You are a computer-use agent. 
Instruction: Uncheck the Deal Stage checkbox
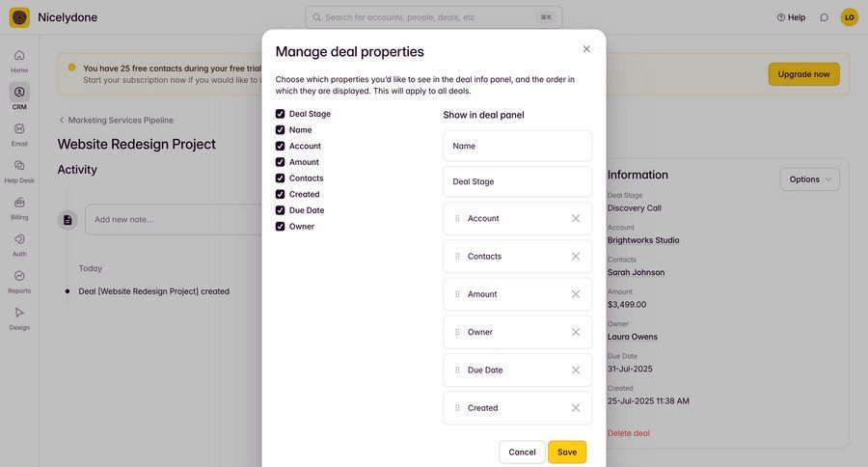[281, 114]
